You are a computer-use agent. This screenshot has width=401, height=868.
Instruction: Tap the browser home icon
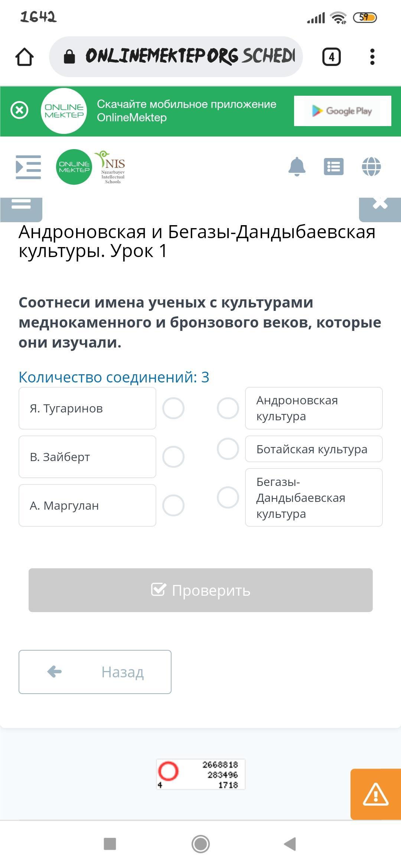[x=25, y=57]
